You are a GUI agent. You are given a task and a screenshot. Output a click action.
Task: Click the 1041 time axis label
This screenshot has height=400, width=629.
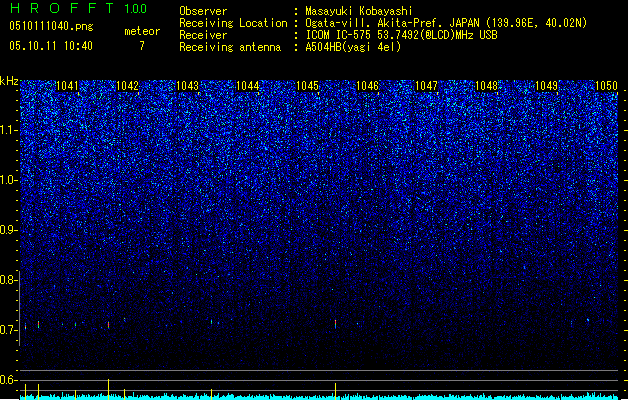67,86
